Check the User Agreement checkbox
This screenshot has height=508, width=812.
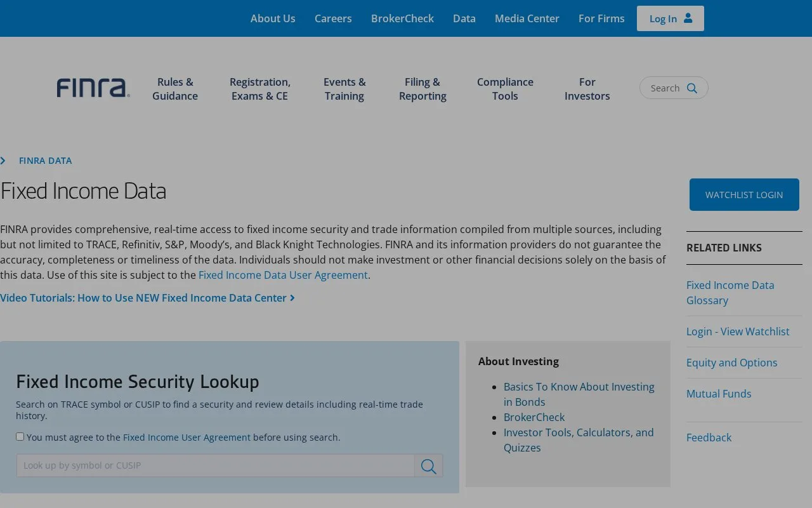click(20, 437)
